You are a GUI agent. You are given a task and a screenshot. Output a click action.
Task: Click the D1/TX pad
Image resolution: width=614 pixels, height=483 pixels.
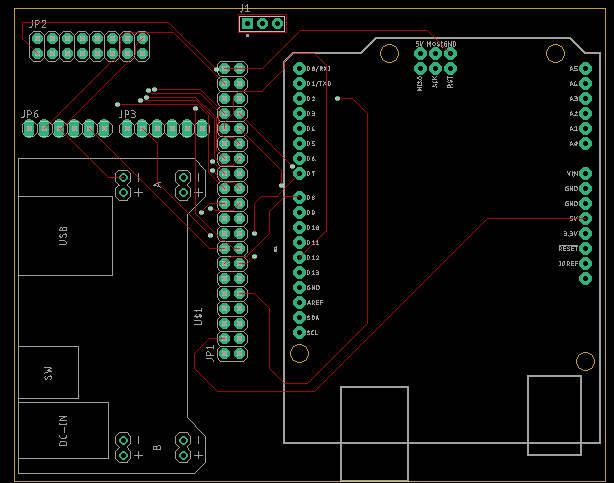click(299, 83)
